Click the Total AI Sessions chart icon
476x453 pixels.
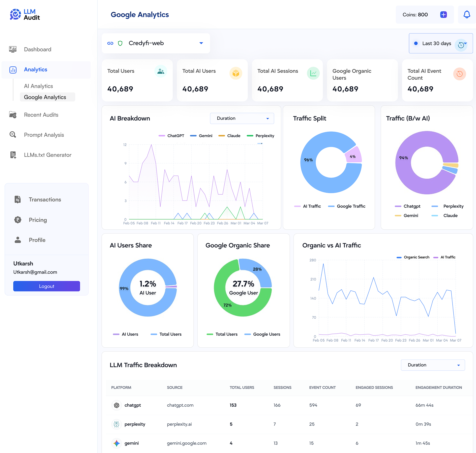click(x=313, y=73)
